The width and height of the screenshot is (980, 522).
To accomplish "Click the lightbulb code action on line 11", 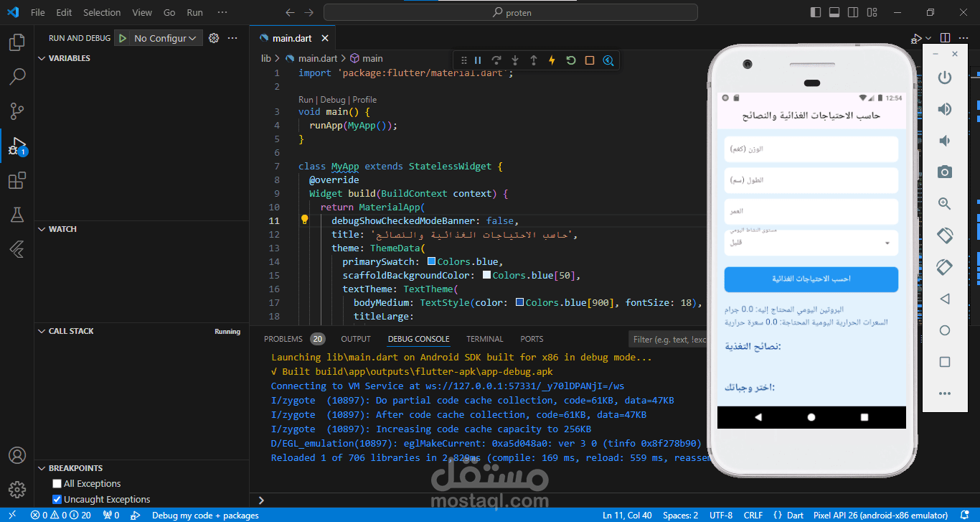I will (x=304, y=220).
